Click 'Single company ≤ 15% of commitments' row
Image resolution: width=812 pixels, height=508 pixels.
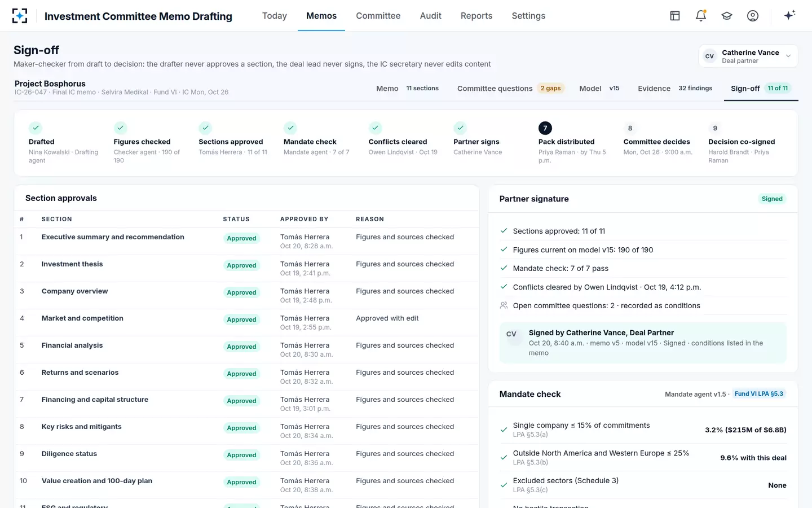click(x=643, y=430)
